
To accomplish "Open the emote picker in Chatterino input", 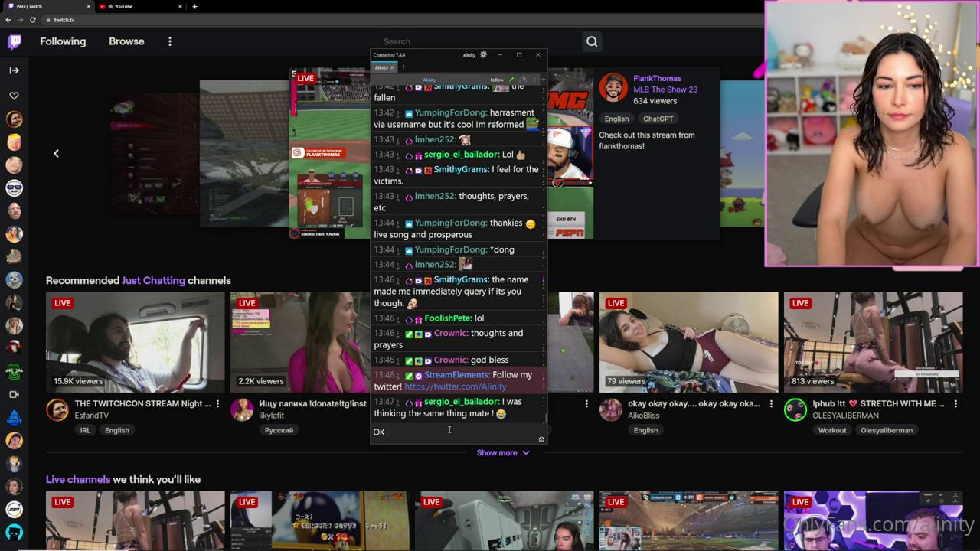I will coord(541,439).
